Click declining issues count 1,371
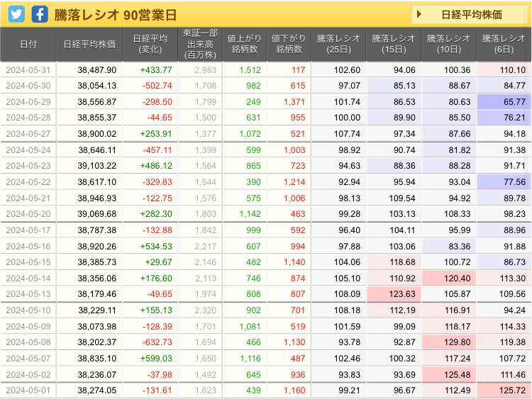The height and width of the screenshot is (399, 532). [x=294, y=102]
